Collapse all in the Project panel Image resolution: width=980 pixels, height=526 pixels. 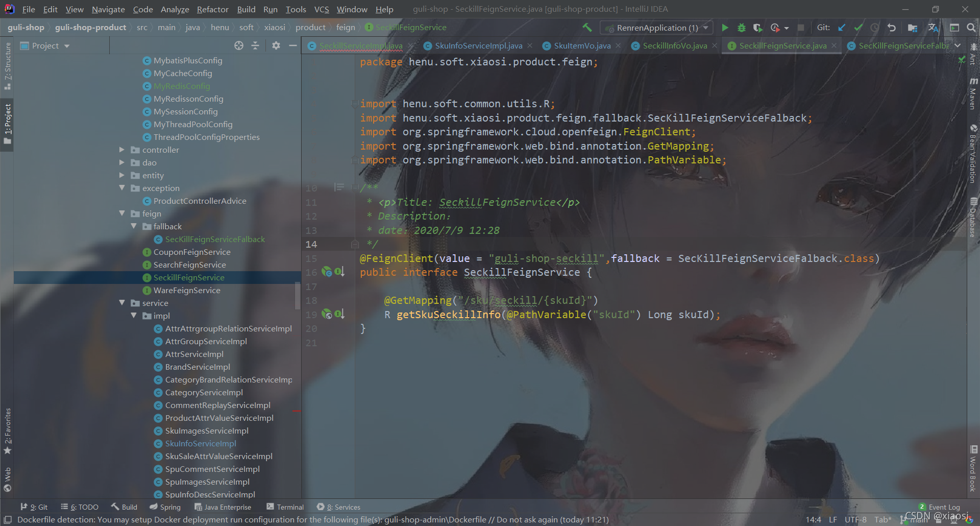255,45
